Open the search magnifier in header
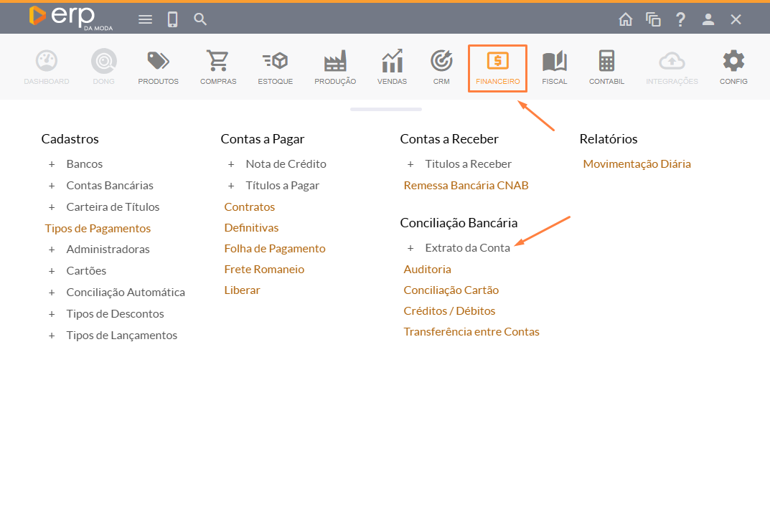This screenshot has height=532, width=770. click(x=200, y=19)
